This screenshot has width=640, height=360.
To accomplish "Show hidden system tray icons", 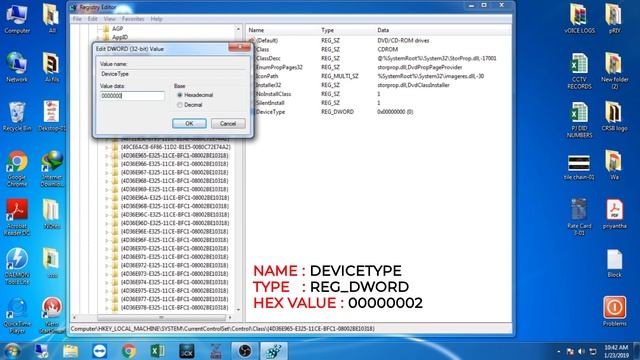I will tap(558, 351).
